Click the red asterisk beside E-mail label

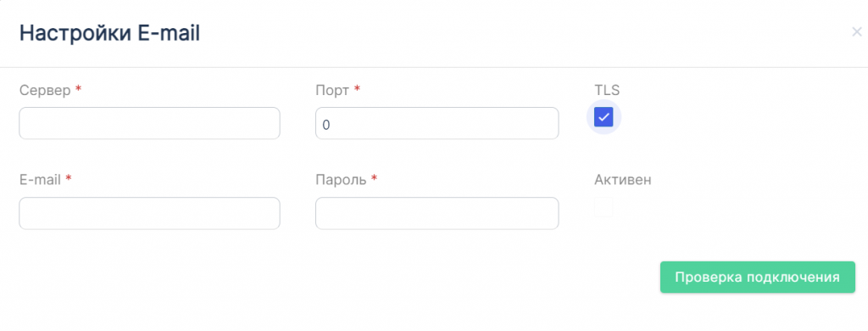[68, 178]
